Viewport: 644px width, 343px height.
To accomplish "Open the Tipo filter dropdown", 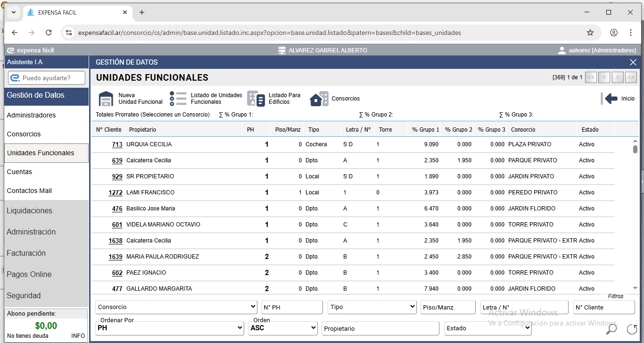I will point(372,307).
